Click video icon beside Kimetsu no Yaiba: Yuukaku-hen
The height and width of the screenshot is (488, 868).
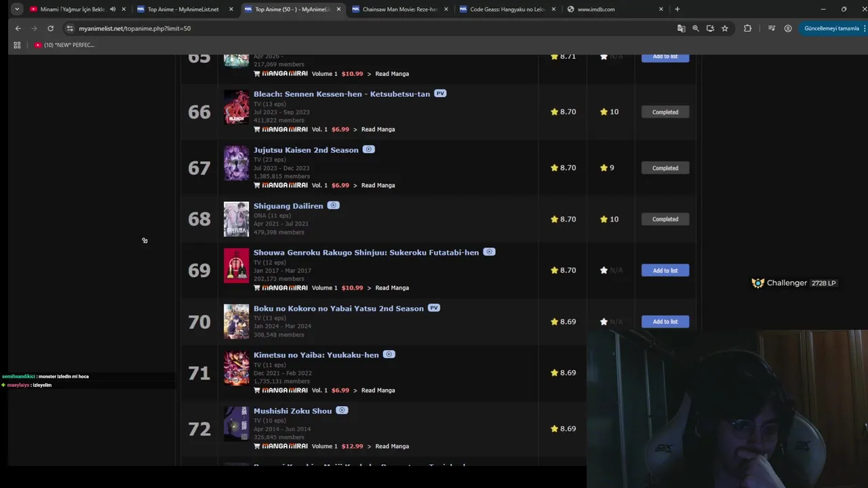pos(389,354)
